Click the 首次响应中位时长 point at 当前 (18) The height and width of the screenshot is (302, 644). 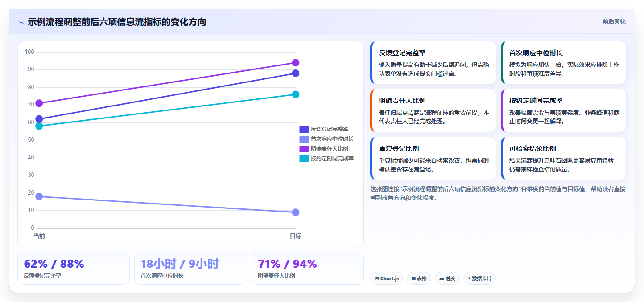coord(39,196)
